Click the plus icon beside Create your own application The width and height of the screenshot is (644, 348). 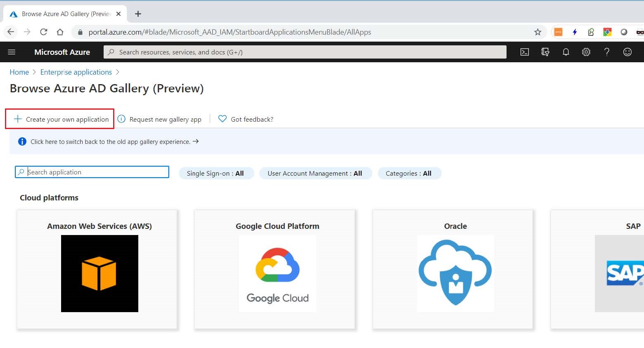point(18,119)
